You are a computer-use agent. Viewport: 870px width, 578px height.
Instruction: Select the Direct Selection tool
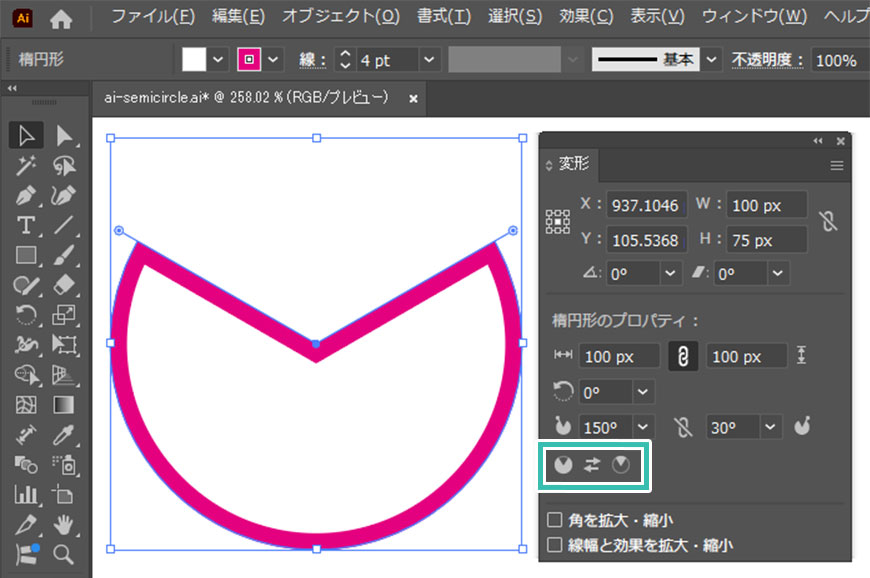pos(65,135)
